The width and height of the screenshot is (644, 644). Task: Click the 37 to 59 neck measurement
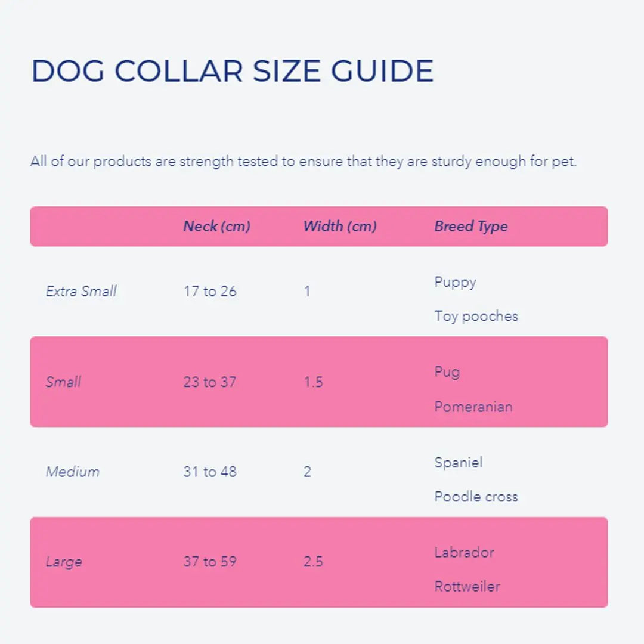tap(210, 562)
